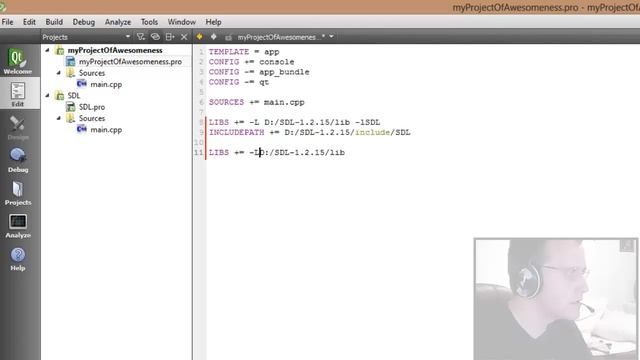Collapse Sources under SDL project
The width and height of the screenshot is (640, 360).
[59, 118]
